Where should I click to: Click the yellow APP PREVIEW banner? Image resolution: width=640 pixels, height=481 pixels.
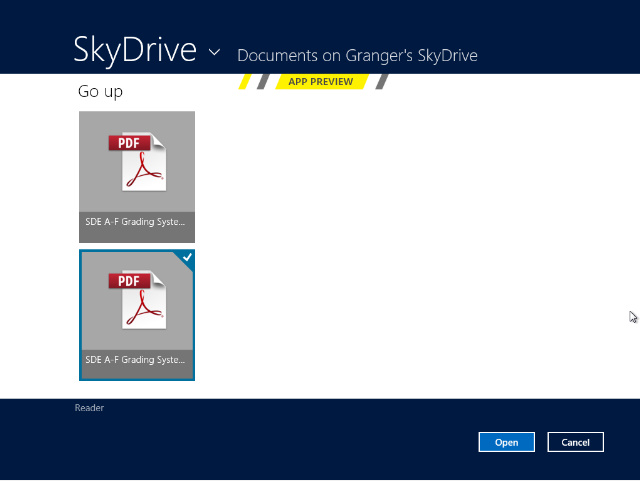coord(320,82)
